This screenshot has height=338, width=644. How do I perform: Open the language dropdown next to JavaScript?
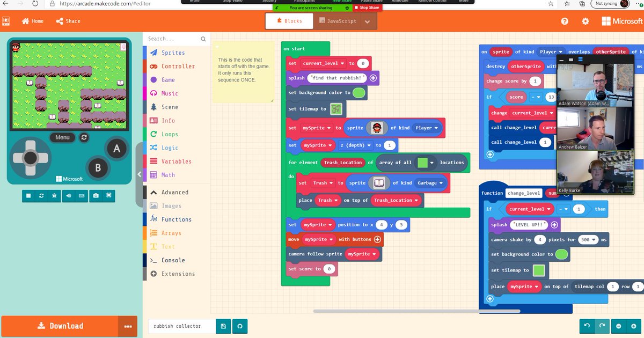point(368,21)
